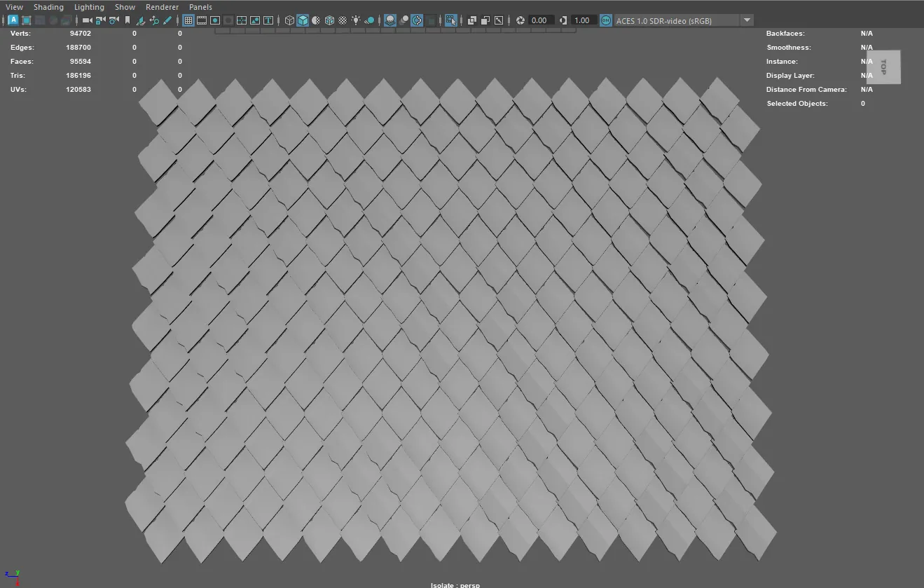924x588 pixels.
Task: Switch to Wireframe display mode
Action: pyautogui.click(x=289, y=20)
